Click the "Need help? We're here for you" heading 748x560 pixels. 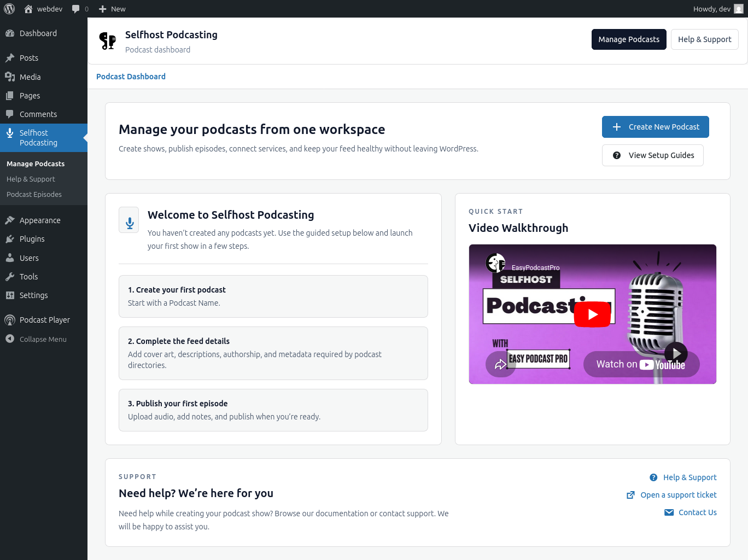point(196,493)
